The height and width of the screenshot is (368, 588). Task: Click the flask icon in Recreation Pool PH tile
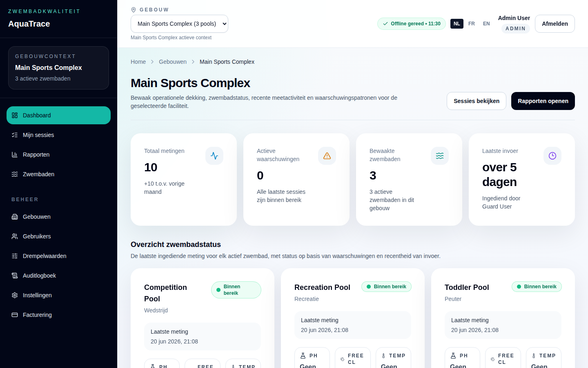303,356
